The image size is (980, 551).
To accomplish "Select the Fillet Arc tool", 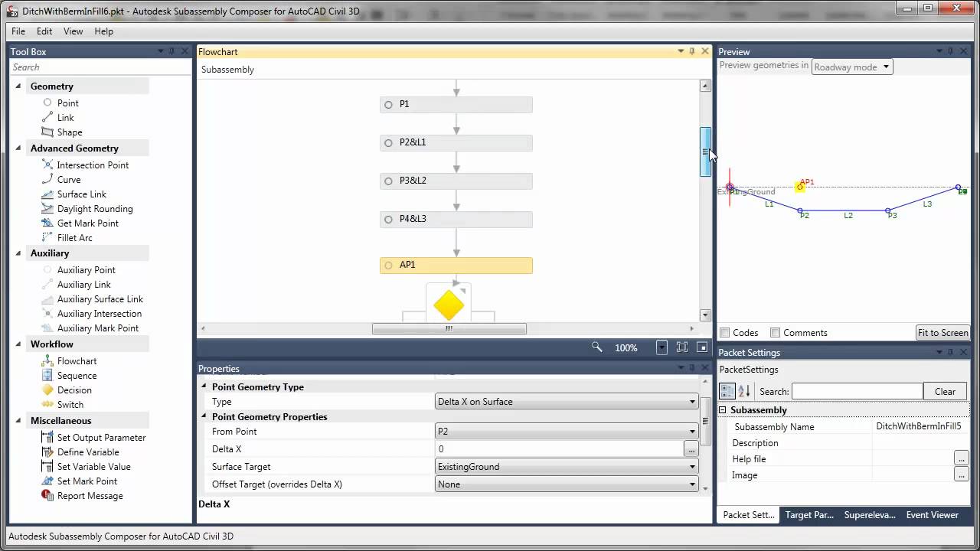I will click(67, 237).
